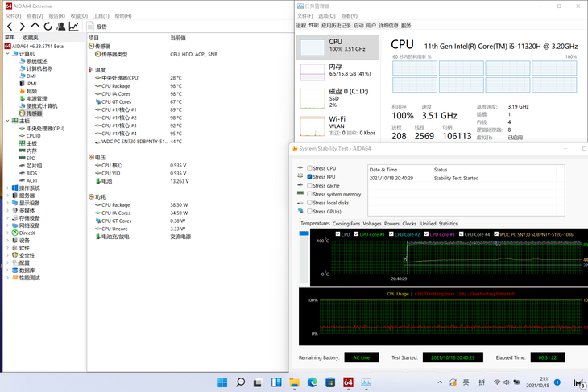
Task: Click the AIDA64 user icon in the toolbar
Action: [x=60, y=27]
